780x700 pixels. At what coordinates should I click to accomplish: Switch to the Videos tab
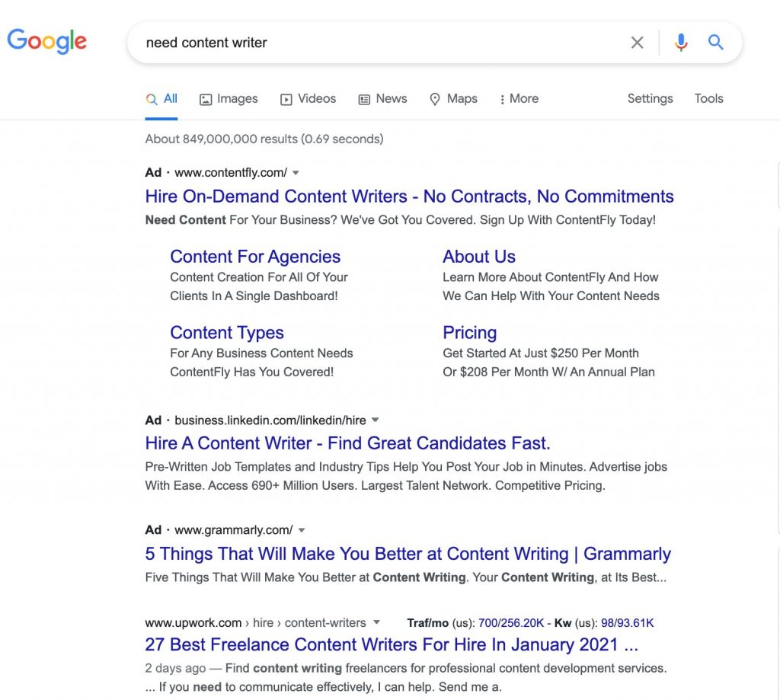pyautogui.click(x=308, y=99)
